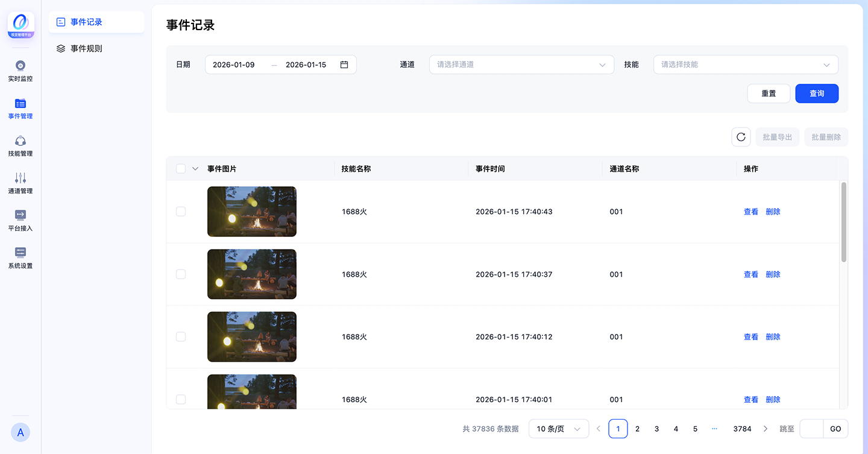Go to page 4
This screenshot has height=454, width=868.
[676, 429]
